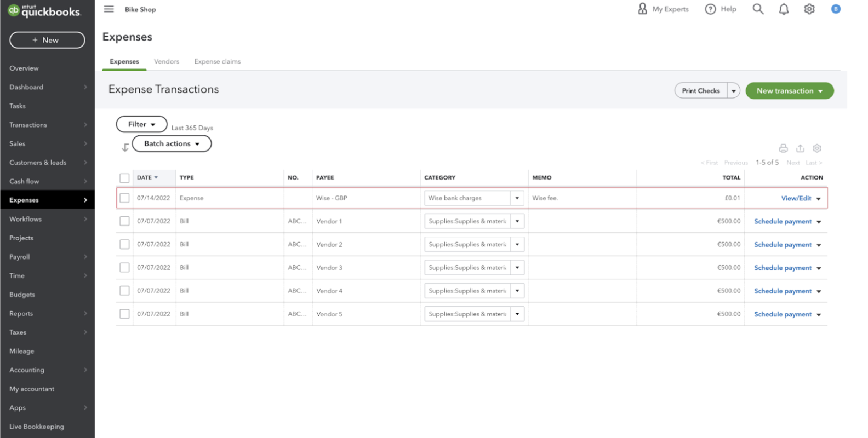Check the Vendor 1 bill row

coord(124,221)
